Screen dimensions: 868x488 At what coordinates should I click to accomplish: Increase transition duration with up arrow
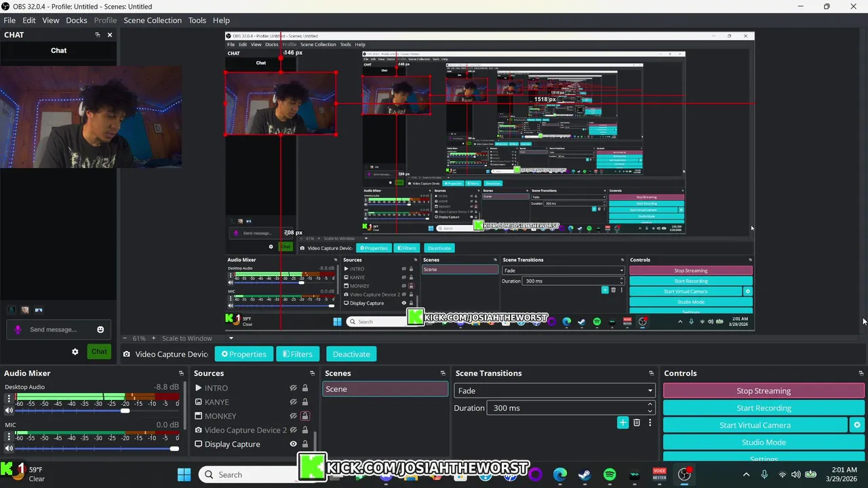coord(650,405)
